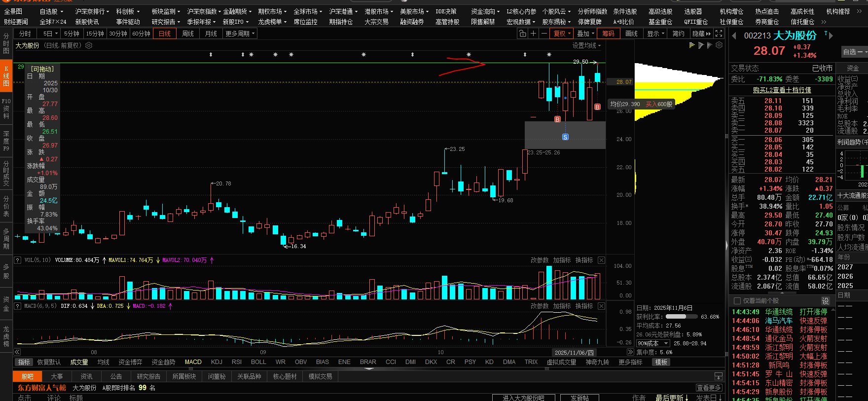Close the VOL indicator panel
The width and height of the screenshot is (868, 401).
[x=601, y=260]
